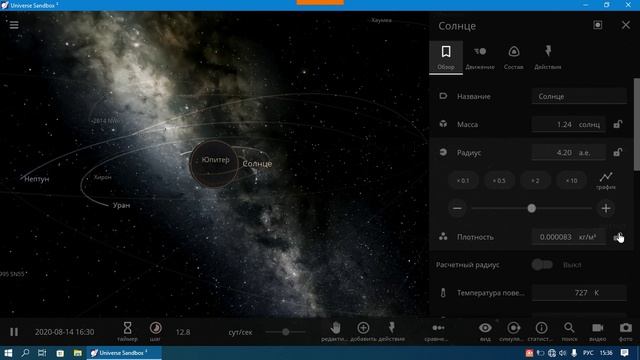The image size is (640, 360).
Task: Switch to the Движение tab
Action: 480,58
